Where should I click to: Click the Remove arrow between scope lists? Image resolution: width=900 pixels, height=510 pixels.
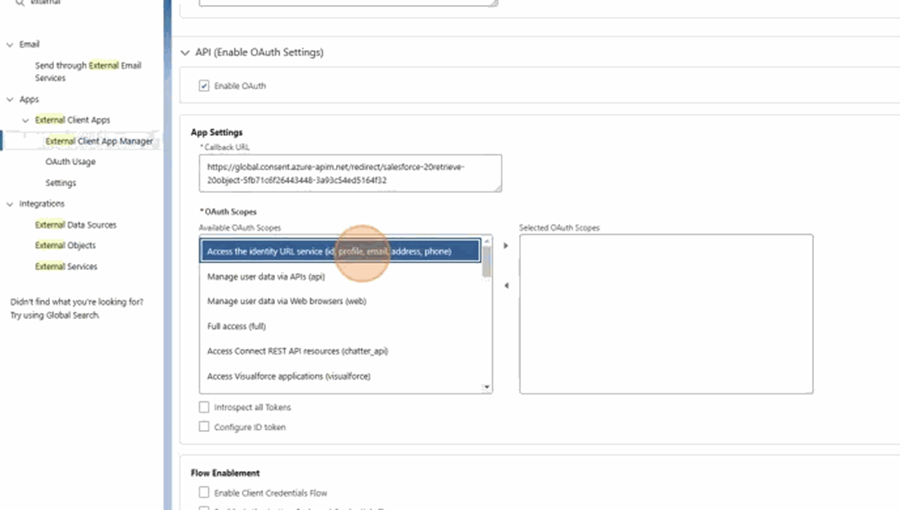click(505, 286)
